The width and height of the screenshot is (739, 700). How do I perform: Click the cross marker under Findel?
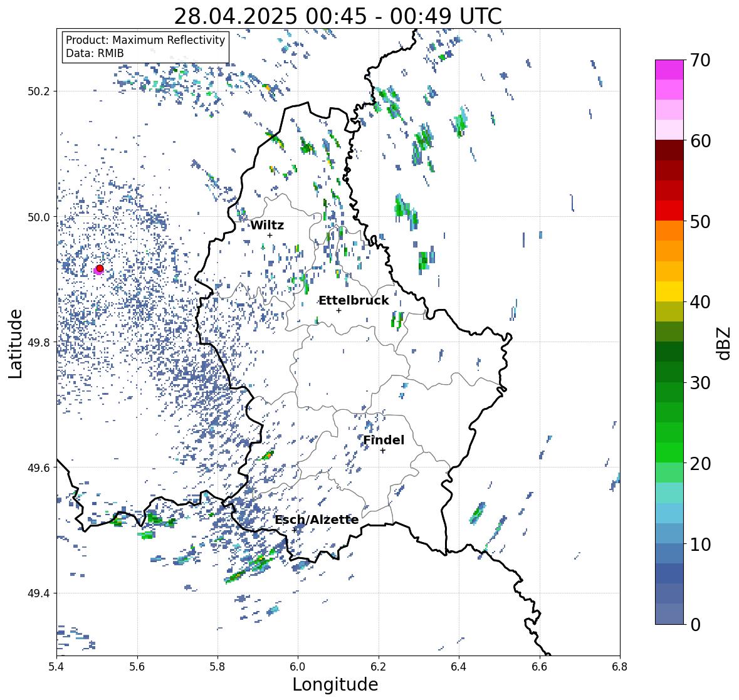[383, 451]
